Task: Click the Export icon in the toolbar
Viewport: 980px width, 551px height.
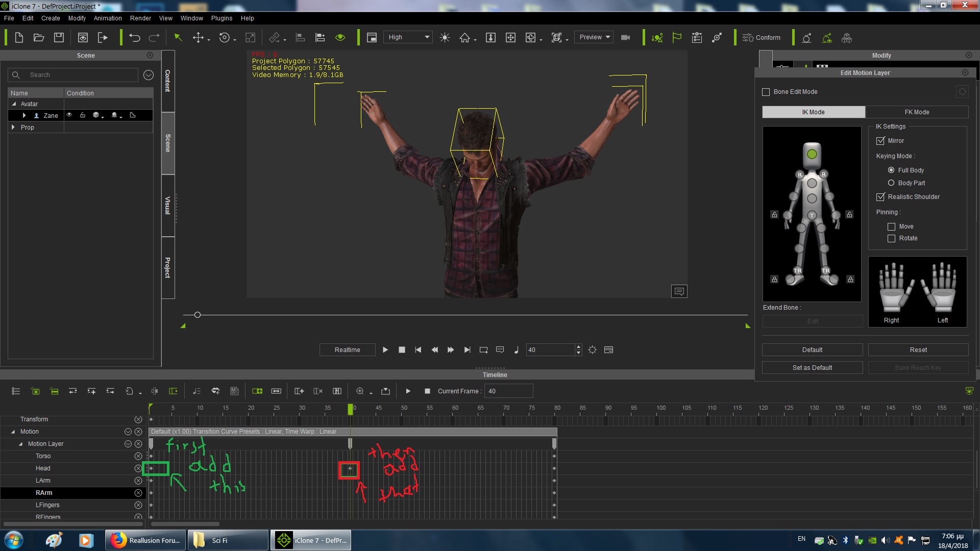Action: (103, 37)
